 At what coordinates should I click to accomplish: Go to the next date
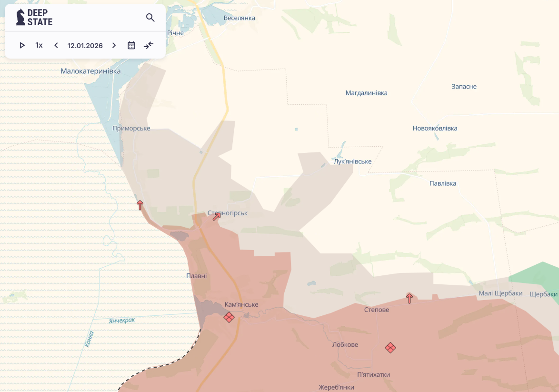[114, 45]
